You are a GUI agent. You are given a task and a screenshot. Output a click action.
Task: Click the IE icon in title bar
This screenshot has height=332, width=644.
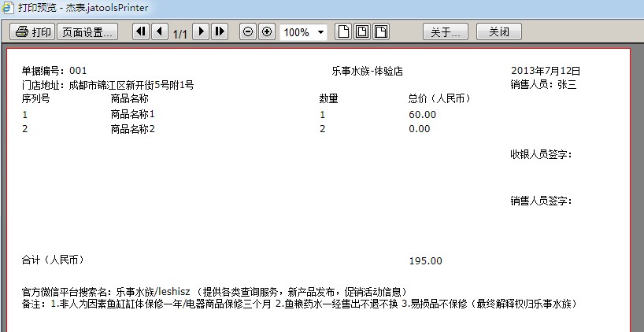tap(8, 7)
